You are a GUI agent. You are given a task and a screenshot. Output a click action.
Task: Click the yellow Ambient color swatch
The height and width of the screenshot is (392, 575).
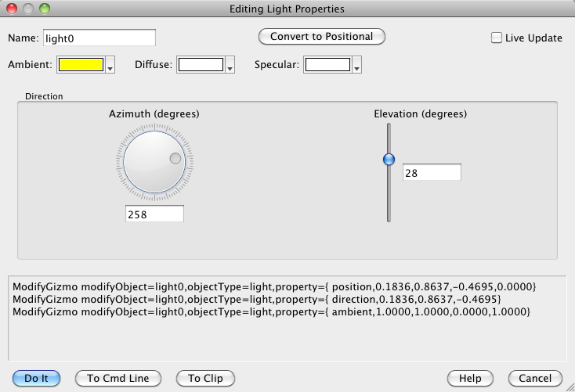tap(81, 65)
